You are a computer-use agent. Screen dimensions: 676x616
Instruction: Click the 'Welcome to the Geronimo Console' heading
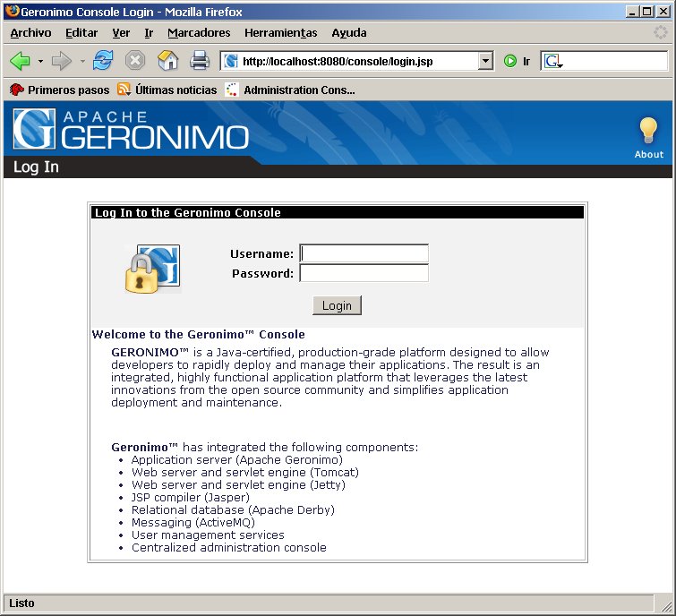click(198, 335)
